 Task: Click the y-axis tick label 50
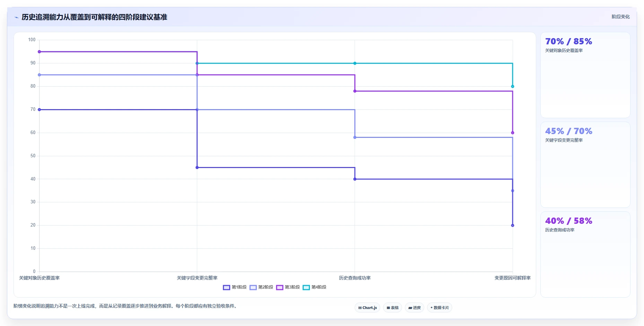pos(33,156)
